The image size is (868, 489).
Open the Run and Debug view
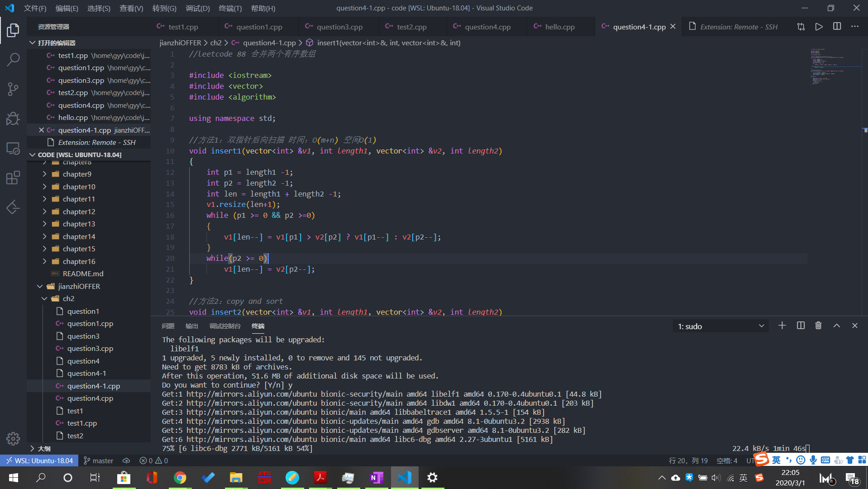point(13,118)
